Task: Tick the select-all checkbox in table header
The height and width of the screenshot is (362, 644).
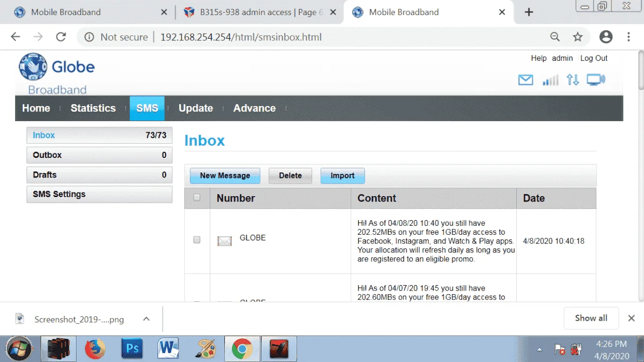Action: tap(197, 198)
